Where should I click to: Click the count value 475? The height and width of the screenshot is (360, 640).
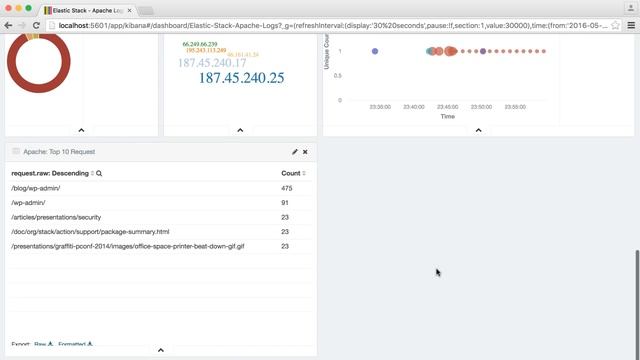tap(287, 188)
